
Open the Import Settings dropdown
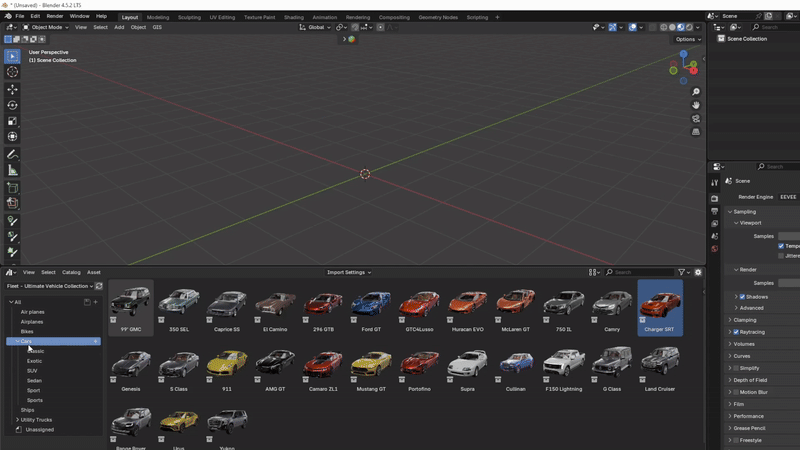(349, 272)
